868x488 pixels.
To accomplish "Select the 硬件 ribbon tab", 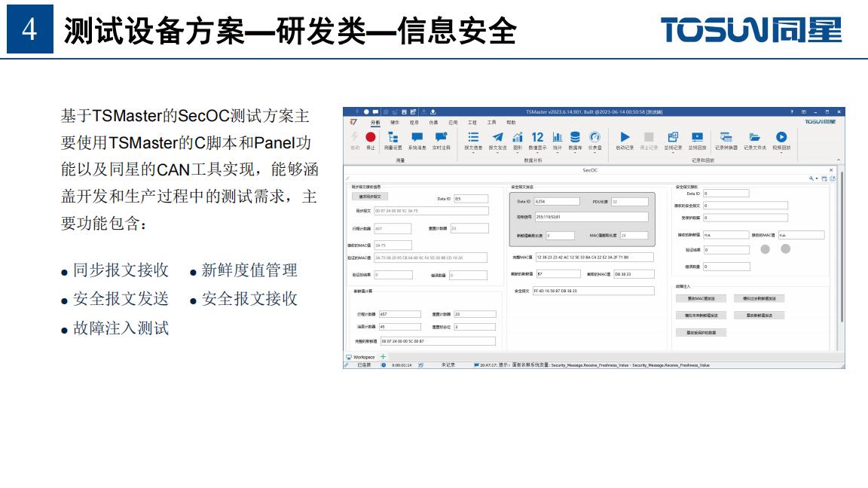I will click(x=395, y=122).
